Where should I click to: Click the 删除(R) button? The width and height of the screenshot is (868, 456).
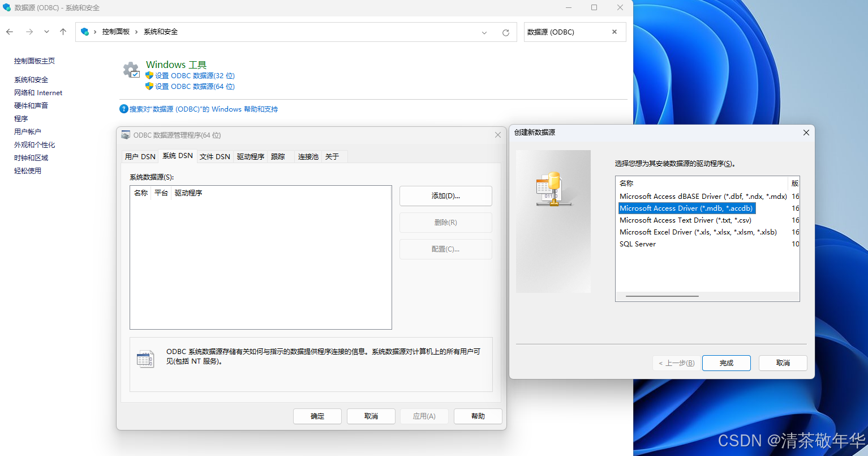tap(446, 223)
